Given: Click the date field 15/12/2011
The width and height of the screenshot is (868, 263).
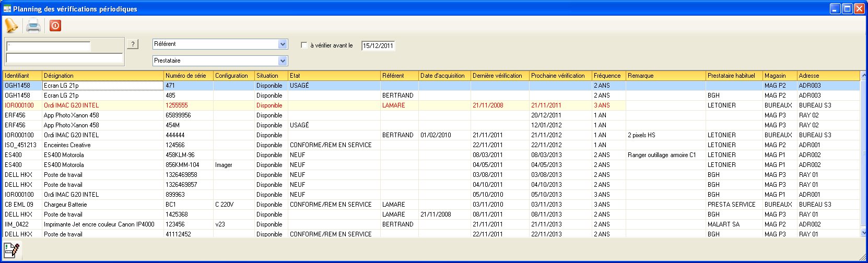Looking at the screenshot, I should click(378, 46).
